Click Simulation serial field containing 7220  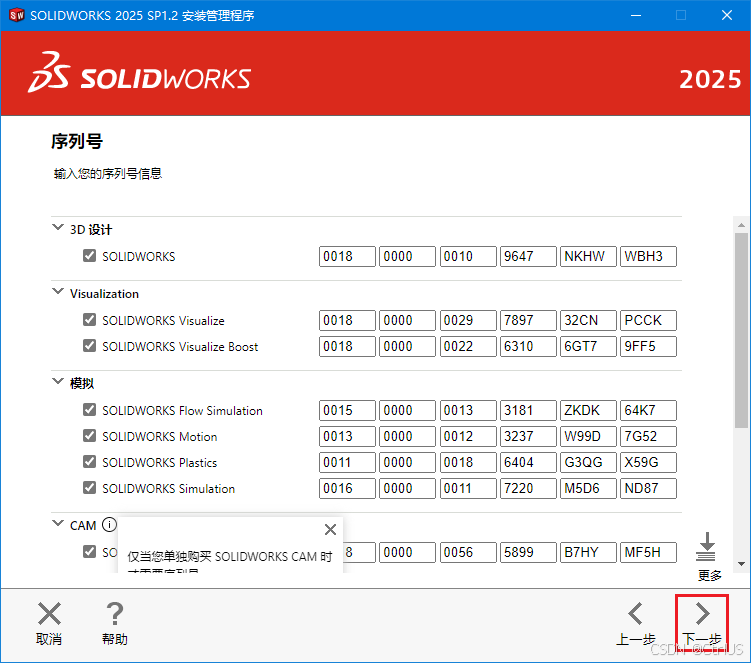coord(528,489)
